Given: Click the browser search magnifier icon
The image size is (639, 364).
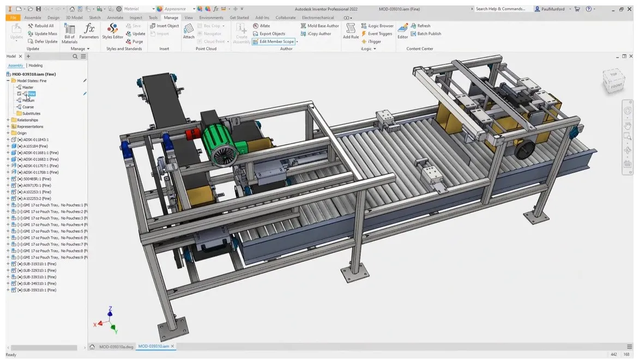Looking at the screenshot, I should click(x=75, y=56).
